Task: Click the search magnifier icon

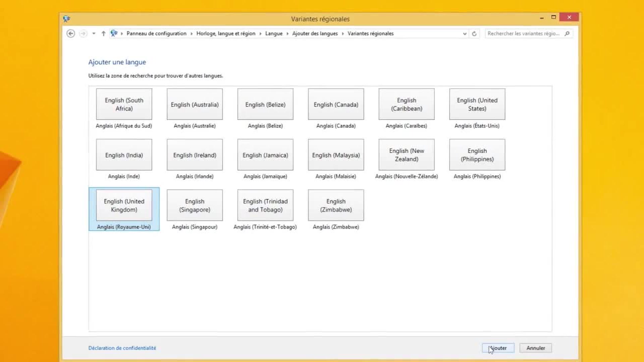Action: [567, 34]
